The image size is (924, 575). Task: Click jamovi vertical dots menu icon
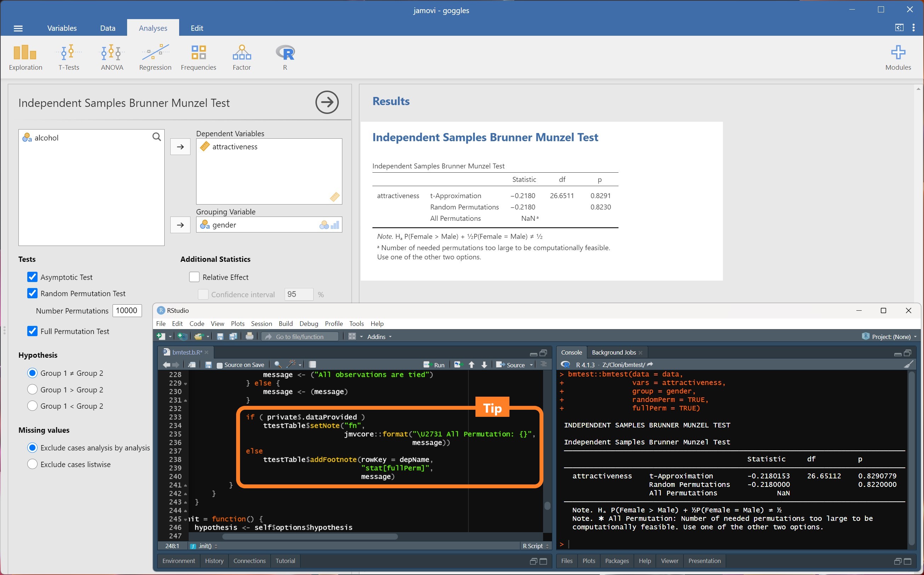[913, 28]
